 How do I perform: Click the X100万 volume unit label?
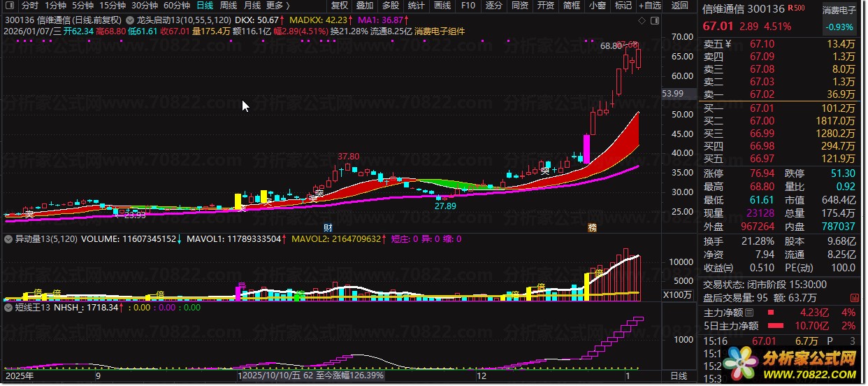677,294
